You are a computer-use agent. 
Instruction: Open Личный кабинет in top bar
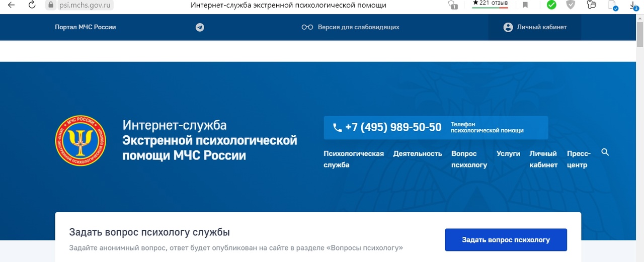tap(535, 27)
